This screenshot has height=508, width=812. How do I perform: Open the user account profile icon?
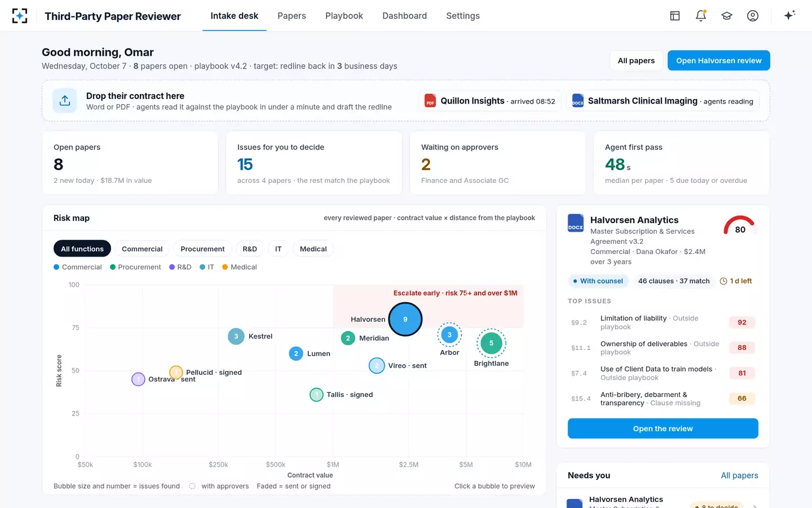click(x=753, y=16)
